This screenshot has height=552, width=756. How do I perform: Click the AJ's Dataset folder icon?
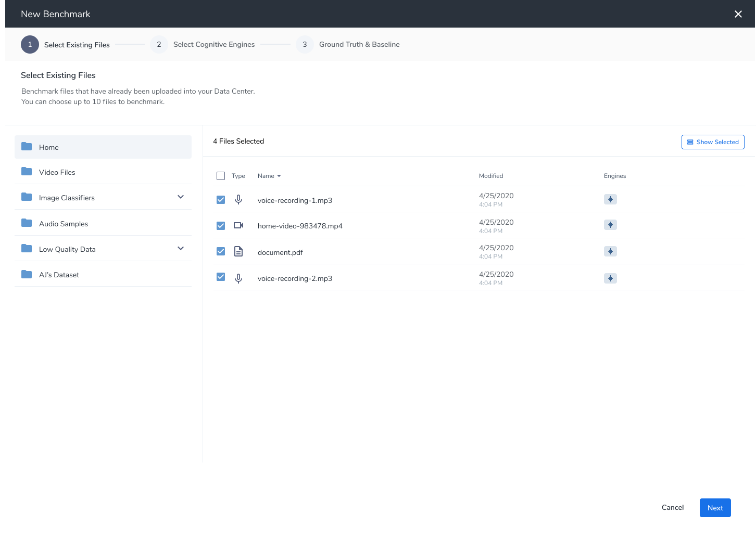click(27, 274)
